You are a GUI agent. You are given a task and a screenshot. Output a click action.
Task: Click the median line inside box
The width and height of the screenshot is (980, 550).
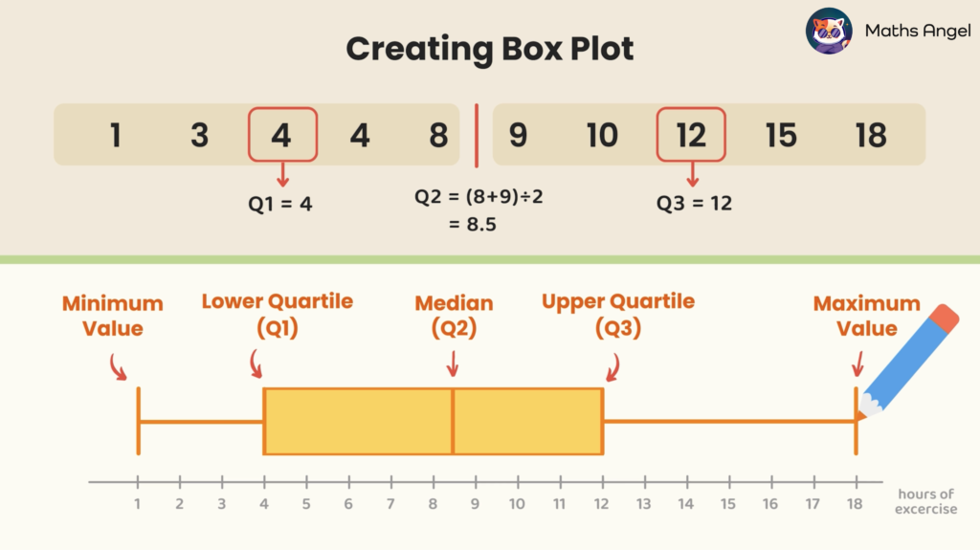tap(453, 421)
